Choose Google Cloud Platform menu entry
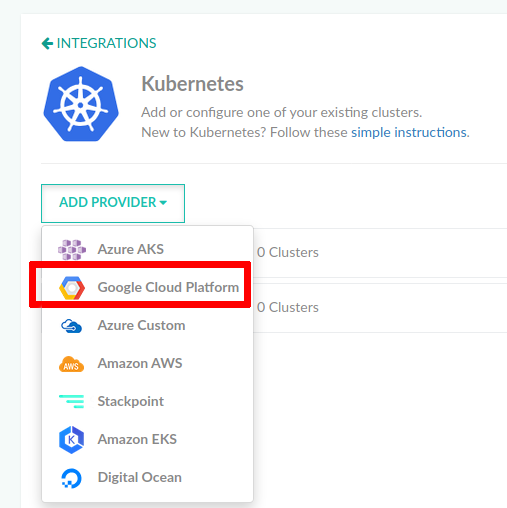The width and height of the screenshot is (507, 508). (x=147, y=287)
